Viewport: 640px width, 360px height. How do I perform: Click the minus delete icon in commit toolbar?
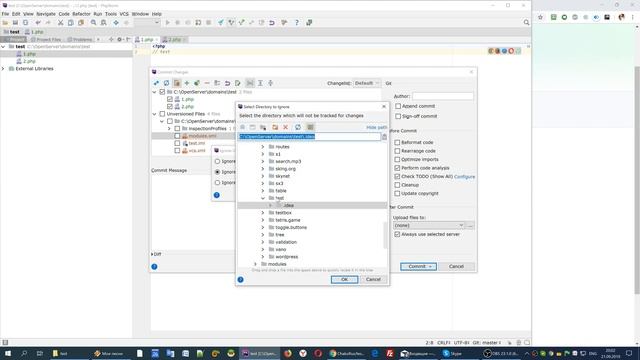[x=207, y=83]
